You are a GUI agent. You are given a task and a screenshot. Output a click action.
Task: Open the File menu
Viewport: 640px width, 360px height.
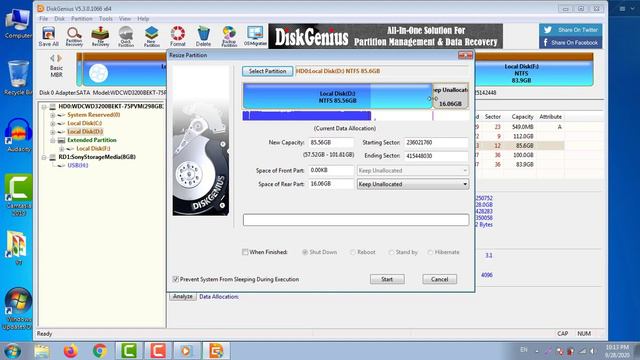[x=44, y=19]
